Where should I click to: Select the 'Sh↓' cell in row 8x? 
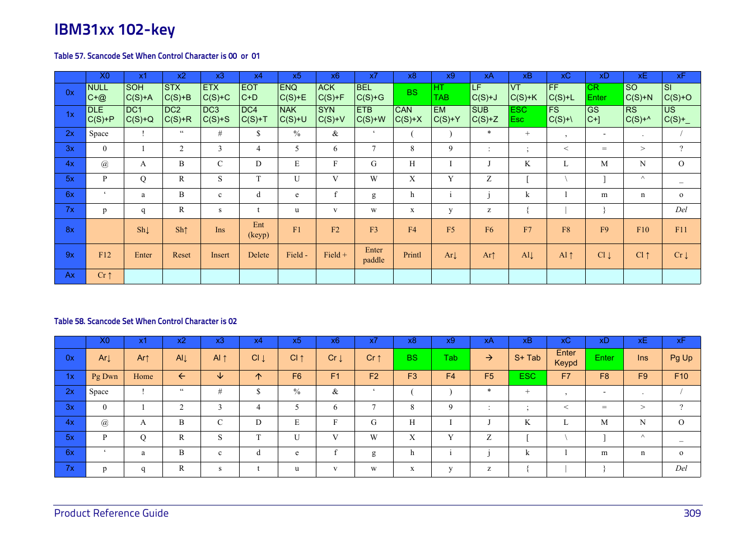143,230
